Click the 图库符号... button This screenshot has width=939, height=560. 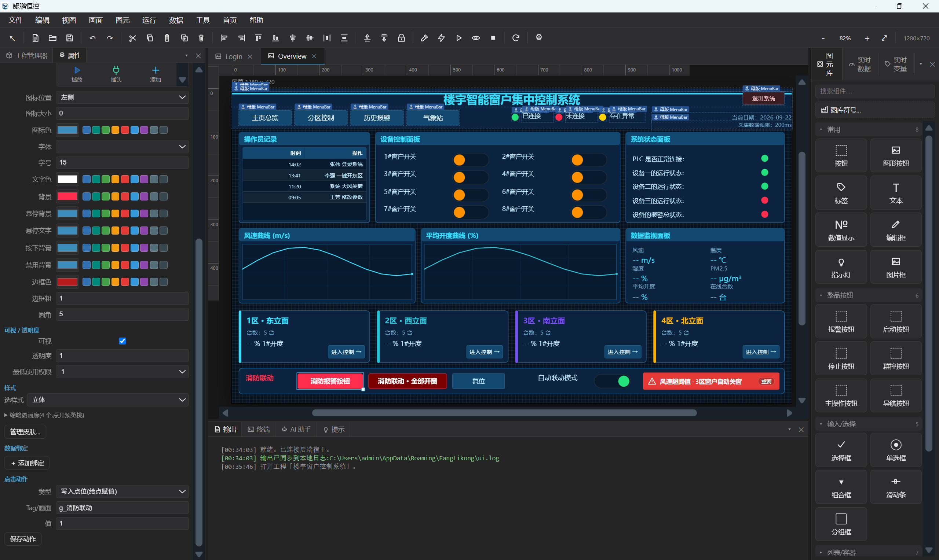pos(875,110)
